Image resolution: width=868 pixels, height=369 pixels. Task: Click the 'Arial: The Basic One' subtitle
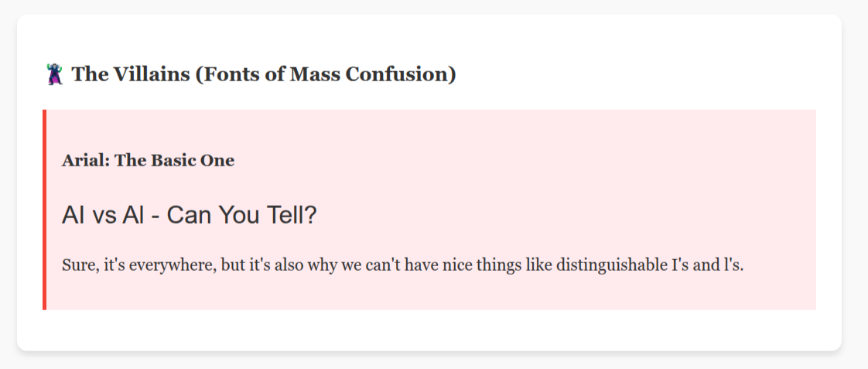[x=149, y=161]
